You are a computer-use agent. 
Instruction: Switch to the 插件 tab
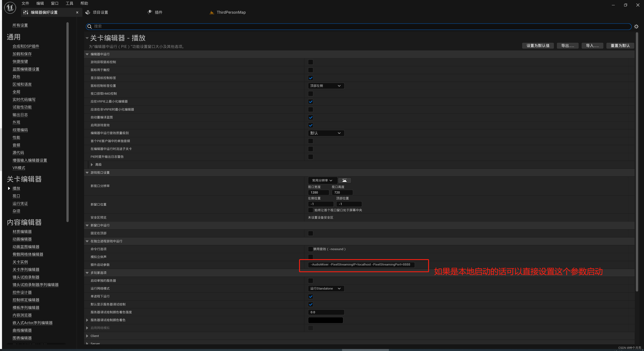coord(158,12)
